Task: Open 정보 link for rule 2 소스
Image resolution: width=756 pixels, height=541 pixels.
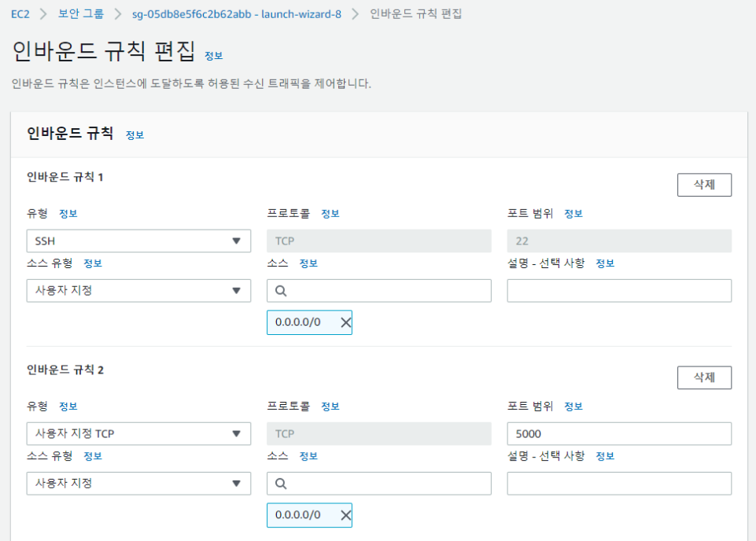Action: pos(308,456)
